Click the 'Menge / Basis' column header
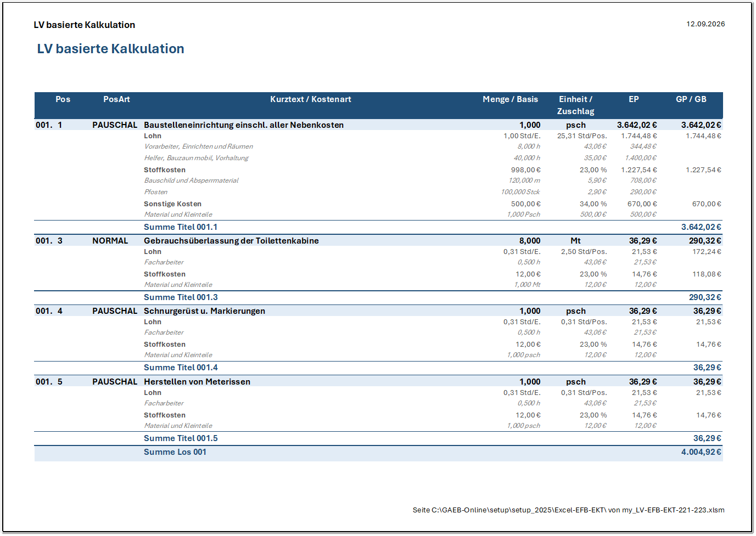 [x=510, y=99]
